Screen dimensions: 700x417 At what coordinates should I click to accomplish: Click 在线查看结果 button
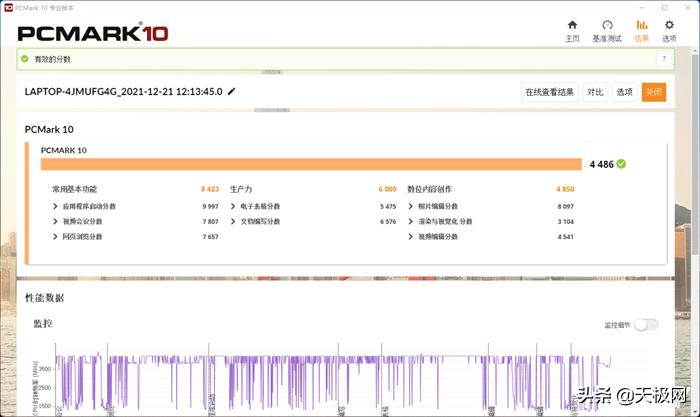(550, 92)
